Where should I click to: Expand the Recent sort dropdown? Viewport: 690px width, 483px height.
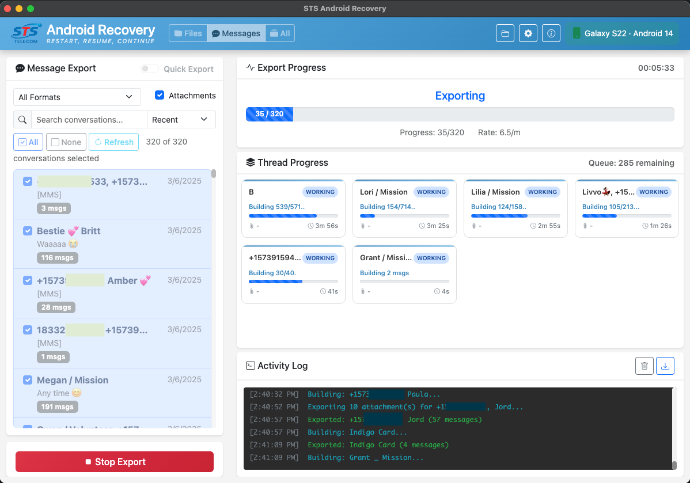click(181, 120)
